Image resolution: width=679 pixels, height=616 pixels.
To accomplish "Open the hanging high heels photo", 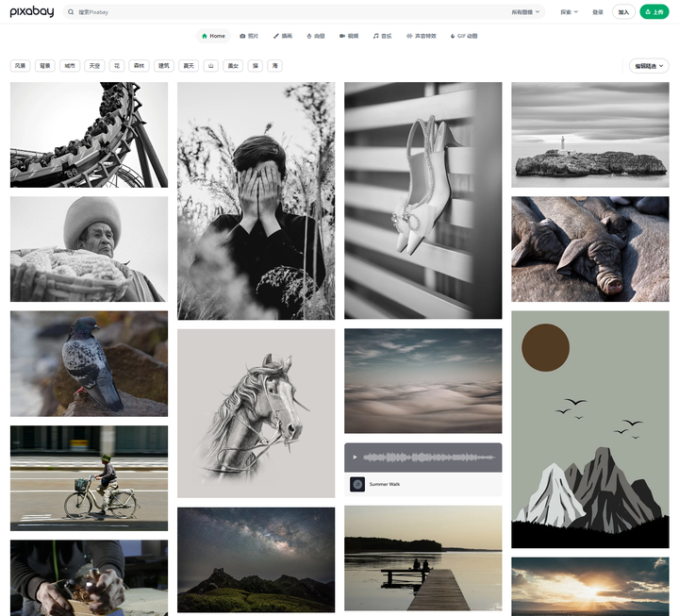I will pyautogui.click(x=423, y=201).
